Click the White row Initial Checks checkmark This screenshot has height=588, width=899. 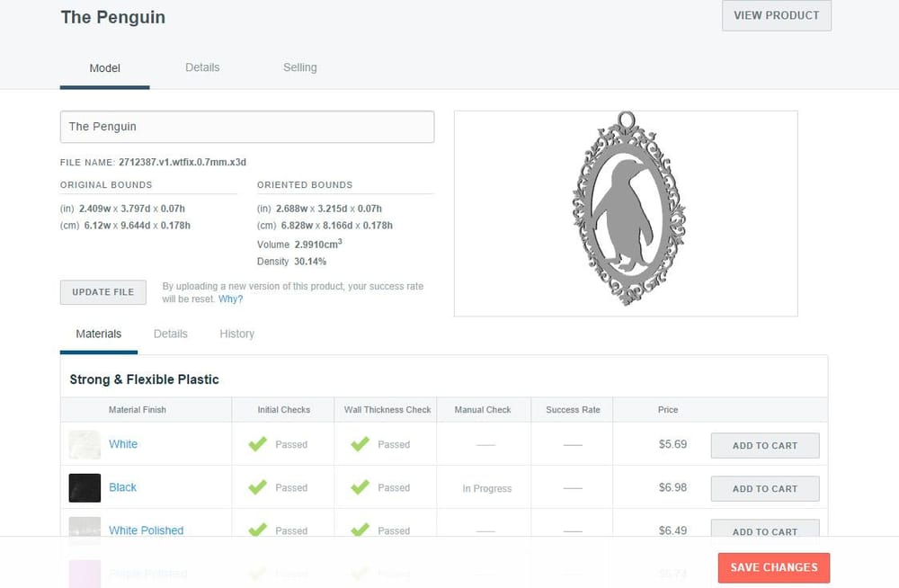[257, 444]
